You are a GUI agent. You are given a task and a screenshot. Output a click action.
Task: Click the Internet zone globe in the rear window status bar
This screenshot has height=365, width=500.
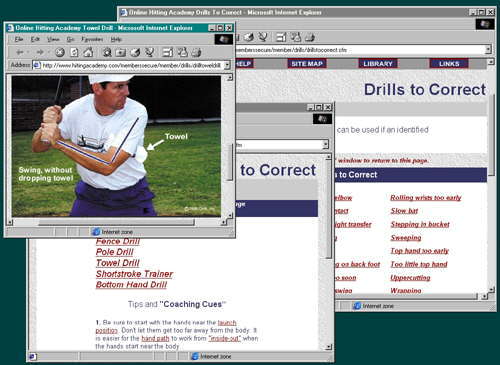click(x=357, y=306)
